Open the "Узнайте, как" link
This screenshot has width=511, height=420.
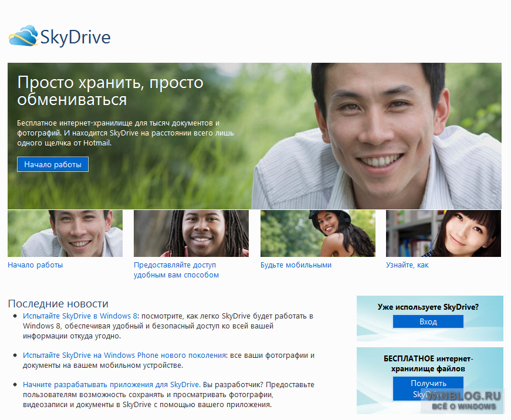click(x=407, y=265)
